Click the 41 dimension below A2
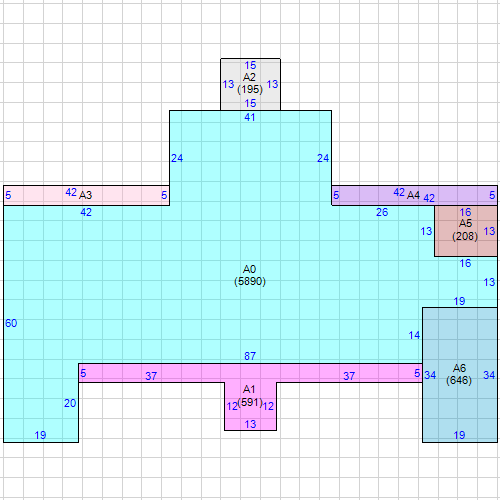The width and height of the screenshot is (500, 500). [250, 117]
